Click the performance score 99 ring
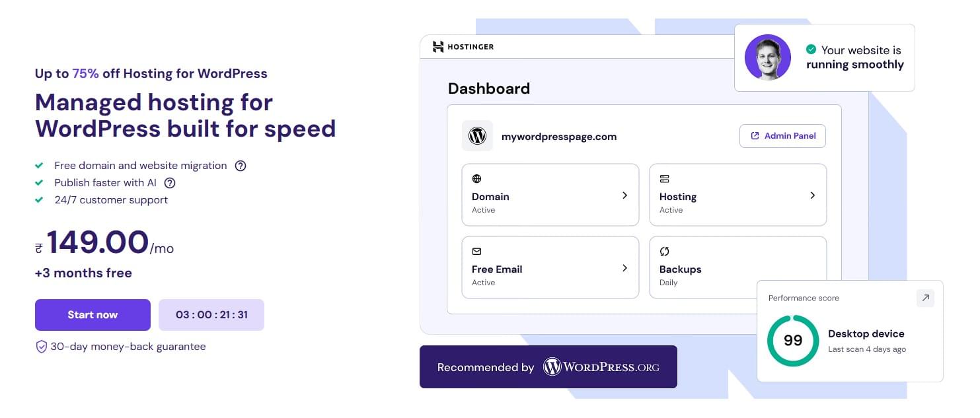 (x=793, y=341)
